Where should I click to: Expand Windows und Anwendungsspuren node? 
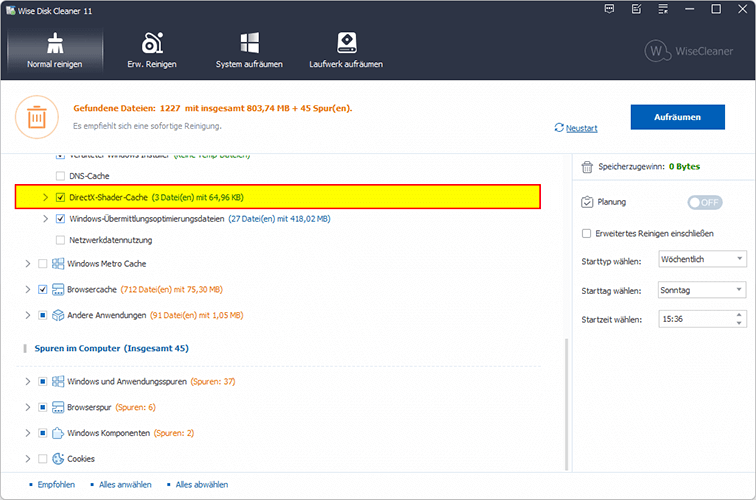coord(27,381)
